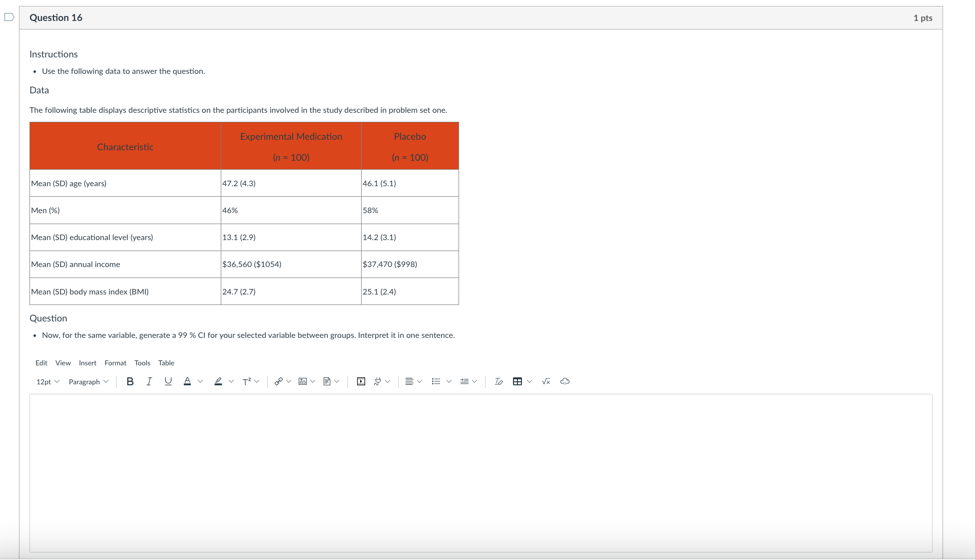Open the Format menu

click(115, 363)
